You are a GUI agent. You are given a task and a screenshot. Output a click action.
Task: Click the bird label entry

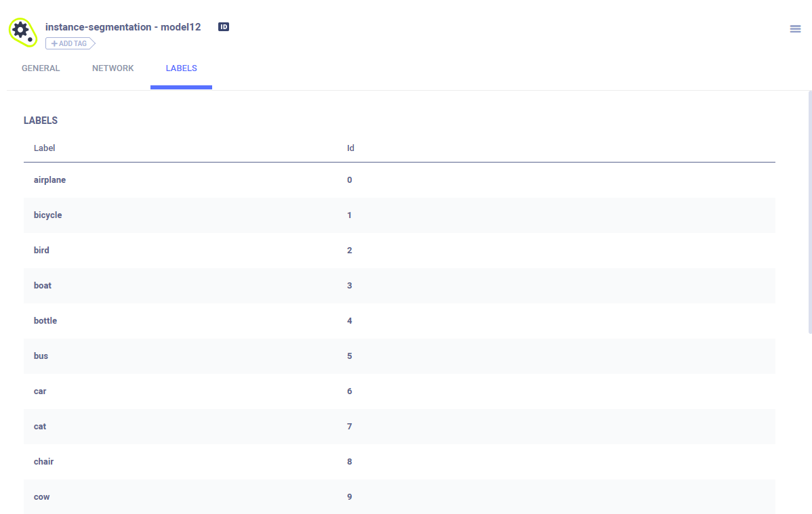41,251
